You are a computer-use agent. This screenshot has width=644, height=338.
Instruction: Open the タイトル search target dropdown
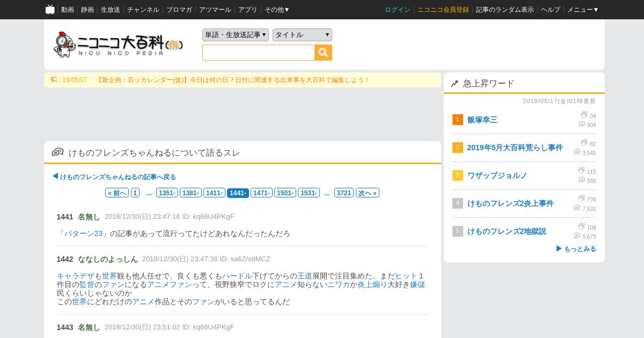(x=302, y=35)
